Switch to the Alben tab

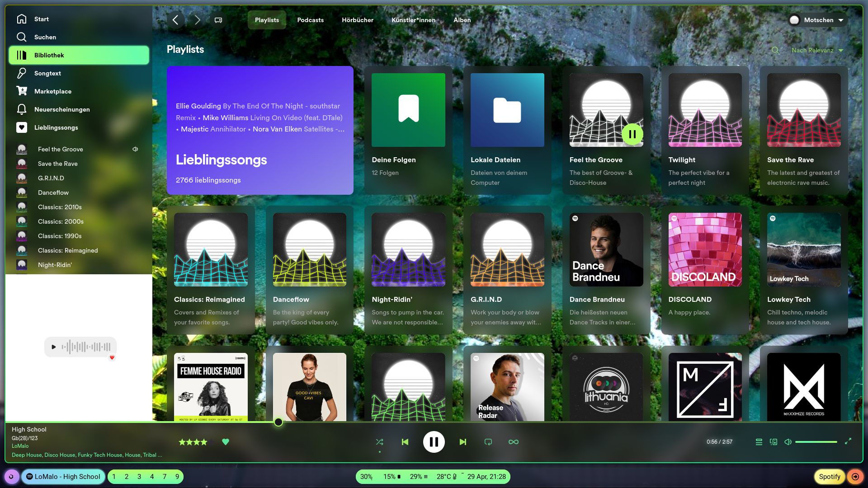[x=462, y=20]
